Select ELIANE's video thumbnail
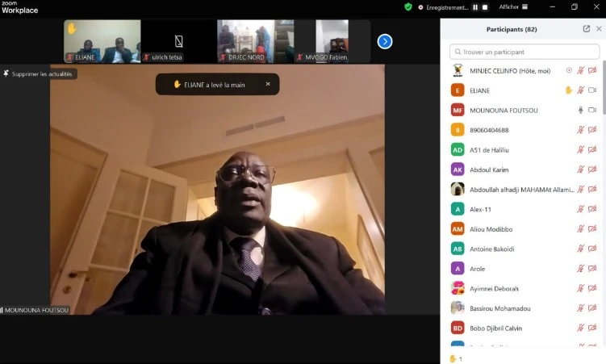This screenshot has height=364, width=606. click(x=102, y=41)
